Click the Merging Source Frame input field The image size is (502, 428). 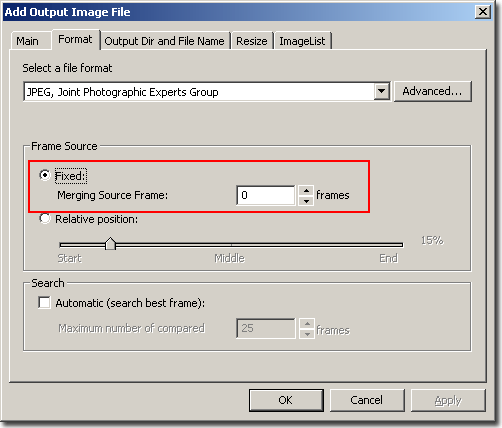coord(266,195)
